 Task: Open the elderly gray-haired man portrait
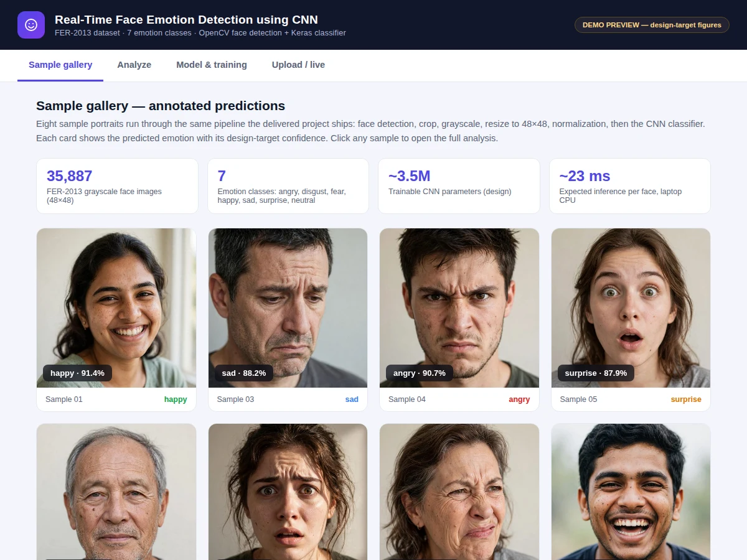(116, 492)
